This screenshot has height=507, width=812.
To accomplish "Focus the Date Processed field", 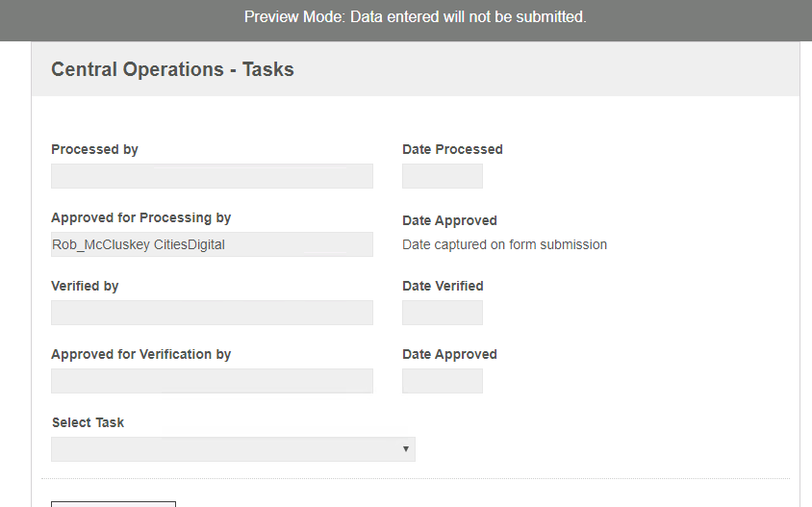I will 442,176.
